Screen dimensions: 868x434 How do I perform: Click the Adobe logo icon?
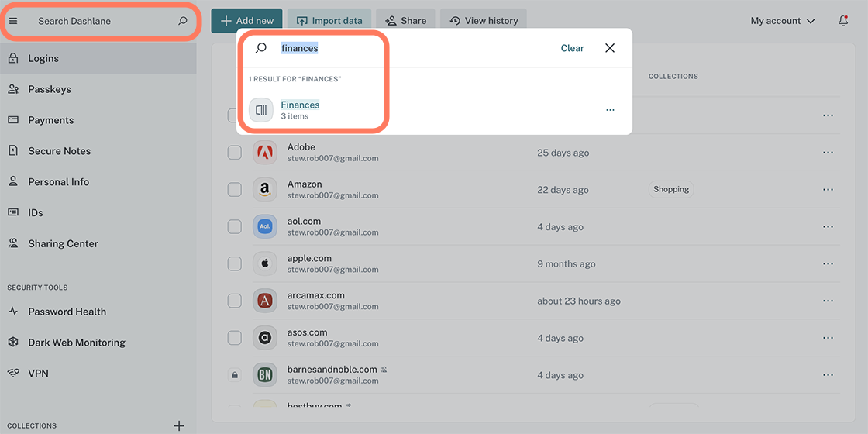(265, 153)
